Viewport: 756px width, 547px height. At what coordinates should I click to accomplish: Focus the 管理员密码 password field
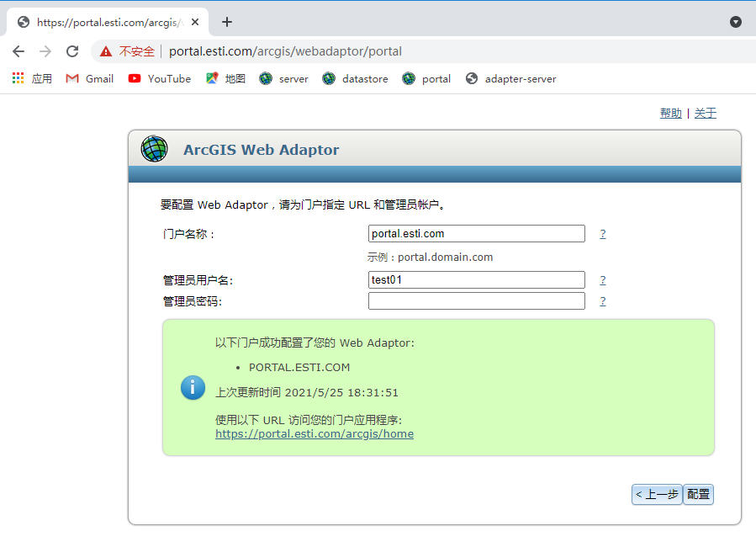click(x=476, y=301)
